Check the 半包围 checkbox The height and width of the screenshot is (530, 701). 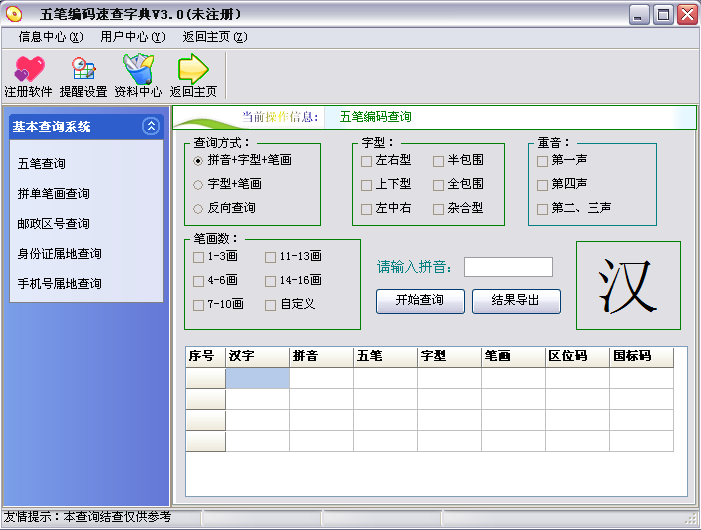(x=438, y=161)
